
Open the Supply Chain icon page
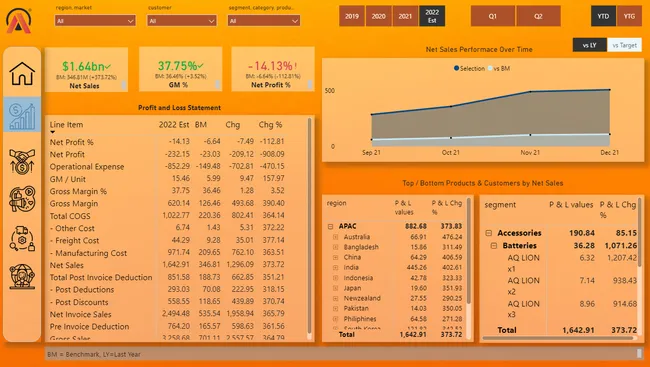[22, 238]
